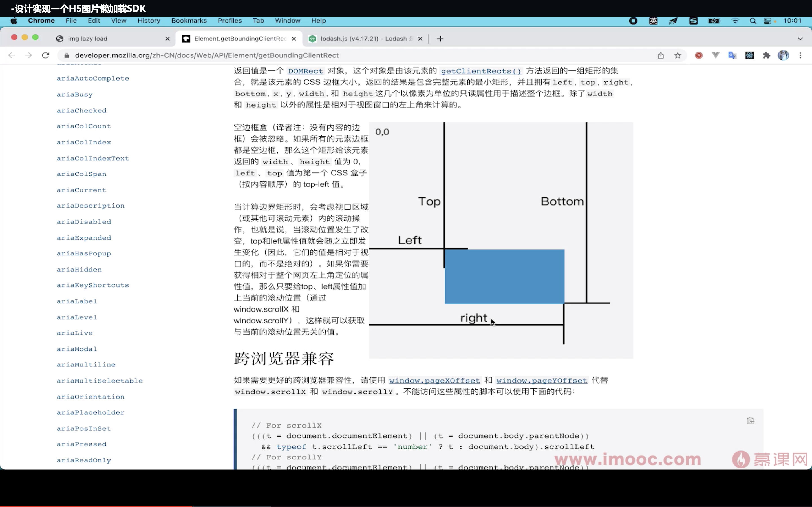Share the current page via share icon
812x507 pixels.
[661, 55]
